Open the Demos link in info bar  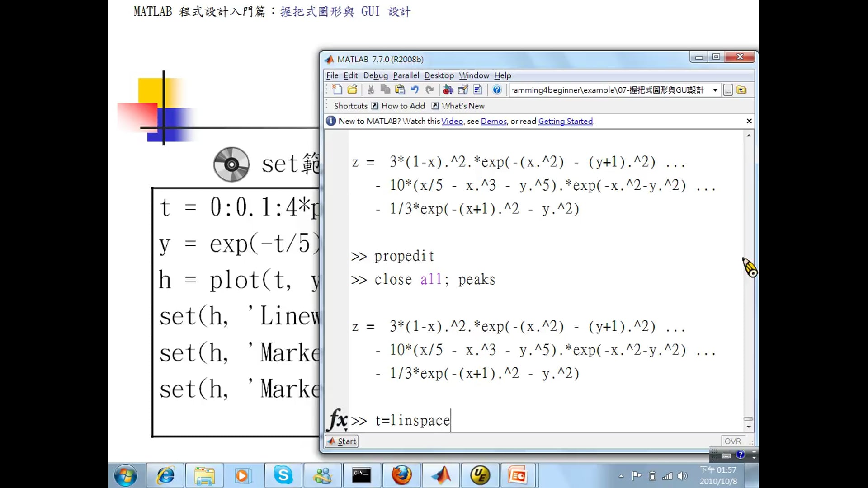click(493, 121)
